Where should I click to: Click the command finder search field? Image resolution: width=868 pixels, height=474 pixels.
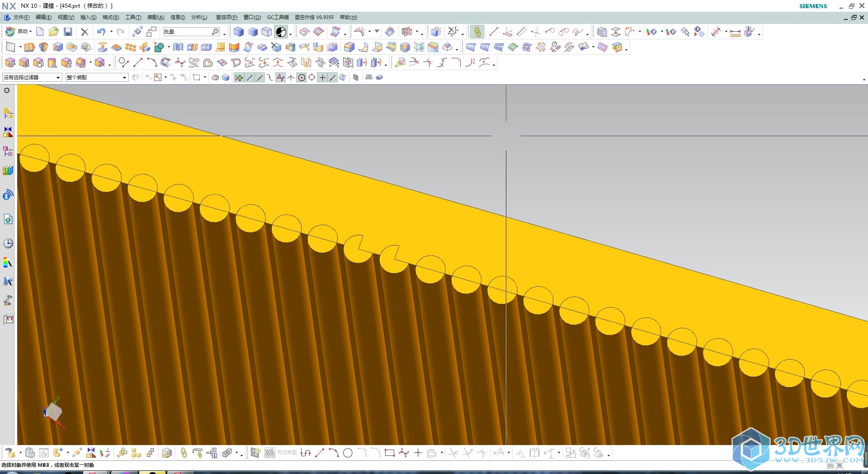187,32
